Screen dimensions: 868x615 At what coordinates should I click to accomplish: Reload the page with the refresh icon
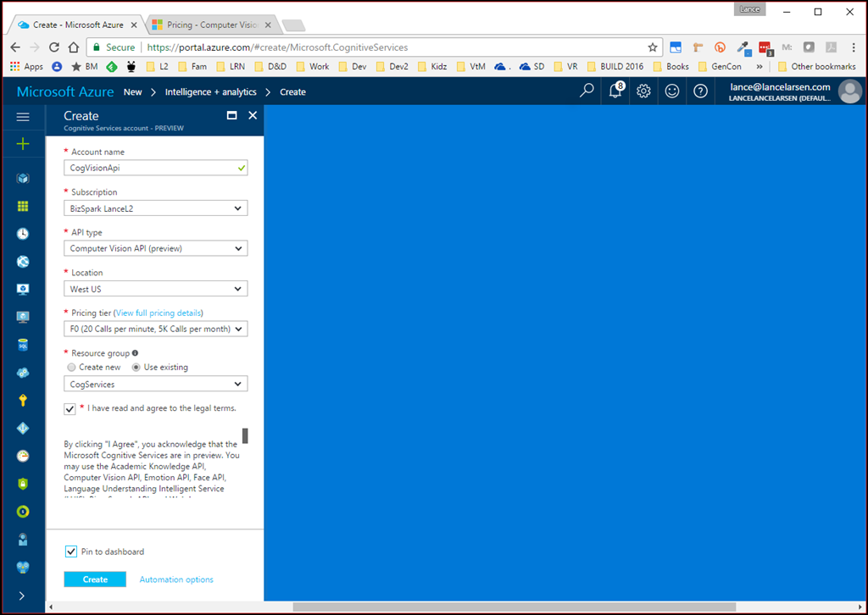click(53, 47)
